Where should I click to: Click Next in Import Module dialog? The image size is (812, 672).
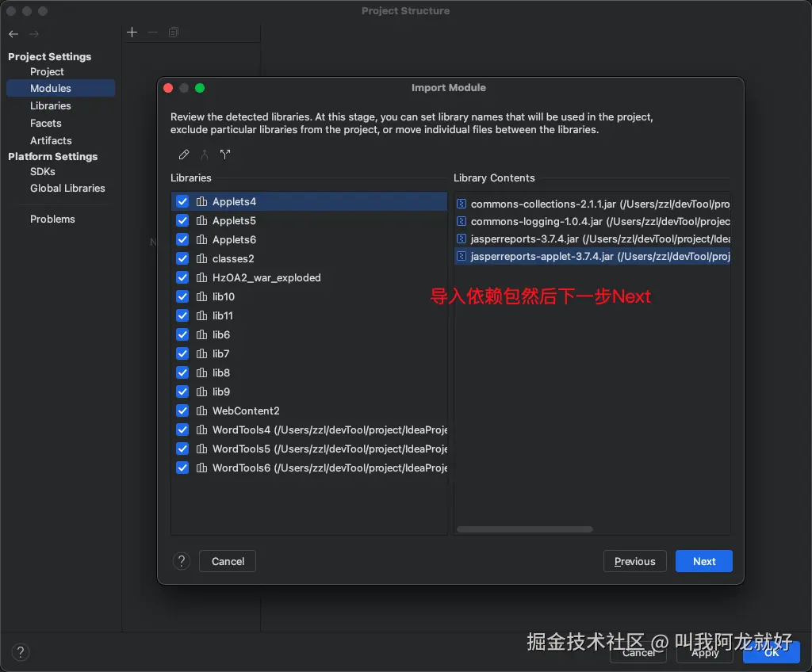704,561
